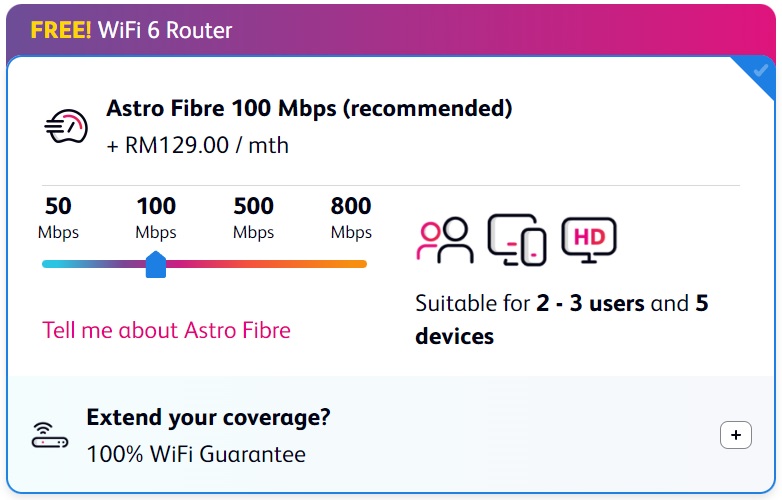This screenshot has height=500, width=782.
Task: Click the Extend your coverage? heading
Action: (208, 418)
